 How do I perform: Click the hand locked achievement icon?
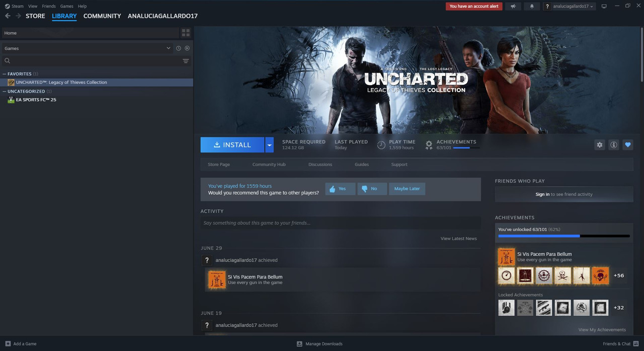click(507, 308)
